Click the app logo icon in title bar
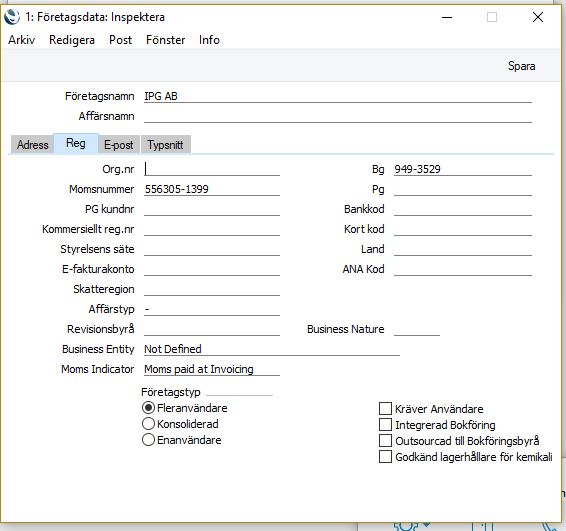Viewport: 566px width, 531px height. [x=12, y=17]
